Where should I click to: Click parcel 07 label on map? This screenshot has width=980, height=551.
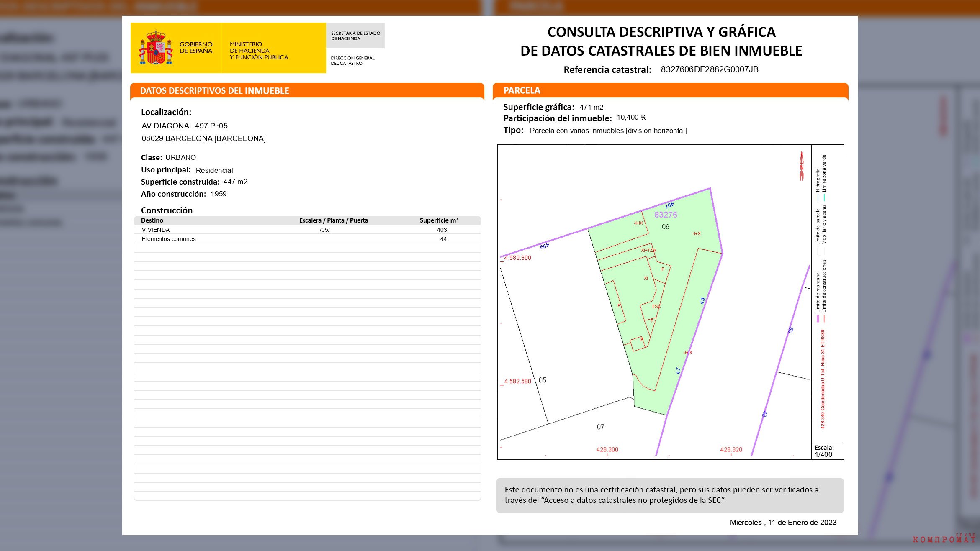coord(600,427)
